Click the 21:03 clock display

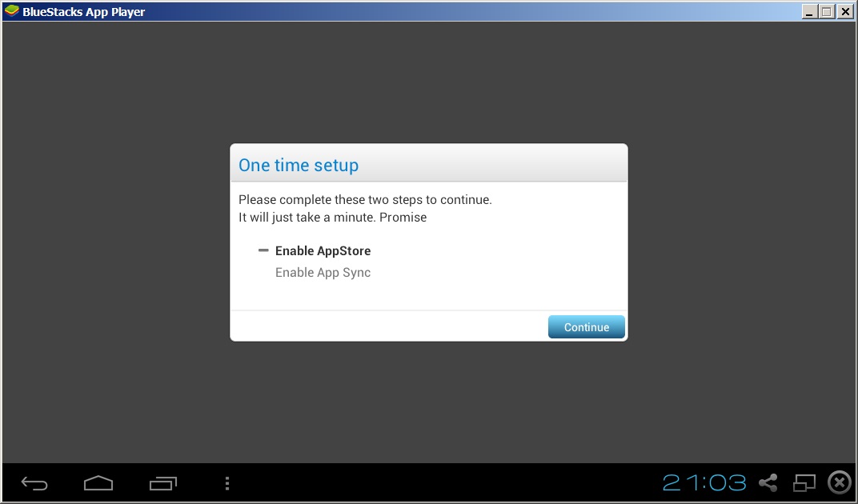point(704,482)
